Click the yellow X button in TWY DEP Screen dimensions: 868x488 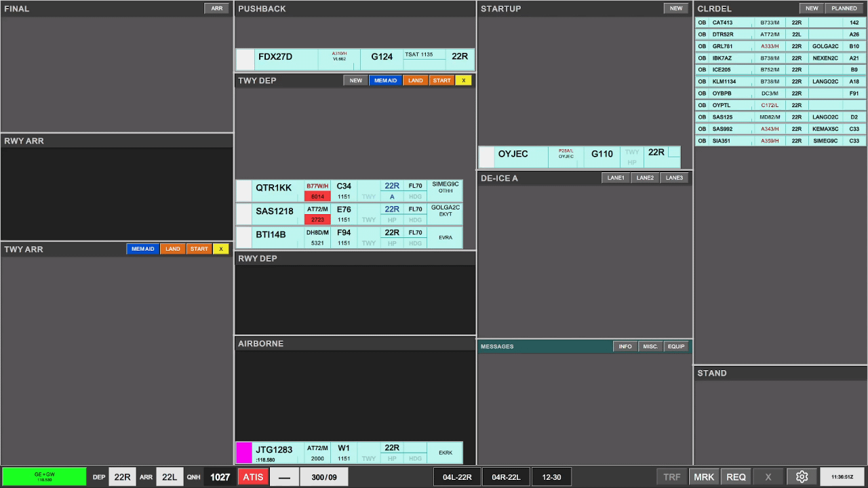pyautogui.click(x=464, y=81)
